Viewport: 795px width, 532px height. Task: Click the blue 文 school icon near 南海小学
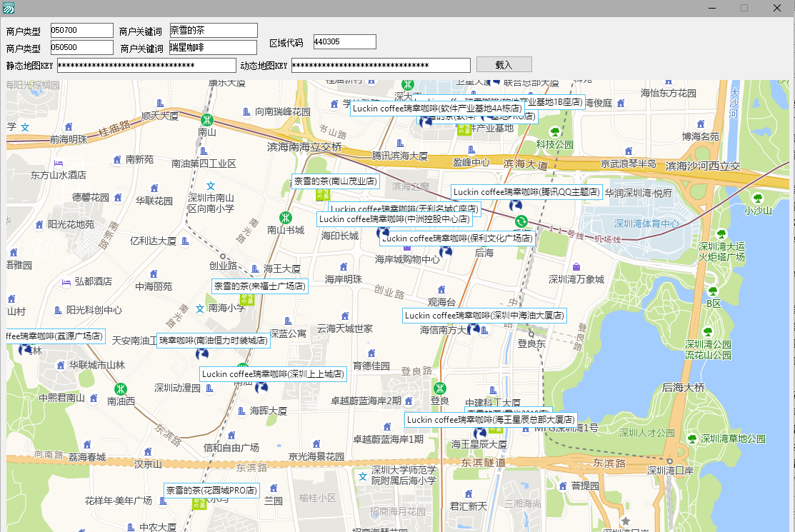[x=201, y=309]
